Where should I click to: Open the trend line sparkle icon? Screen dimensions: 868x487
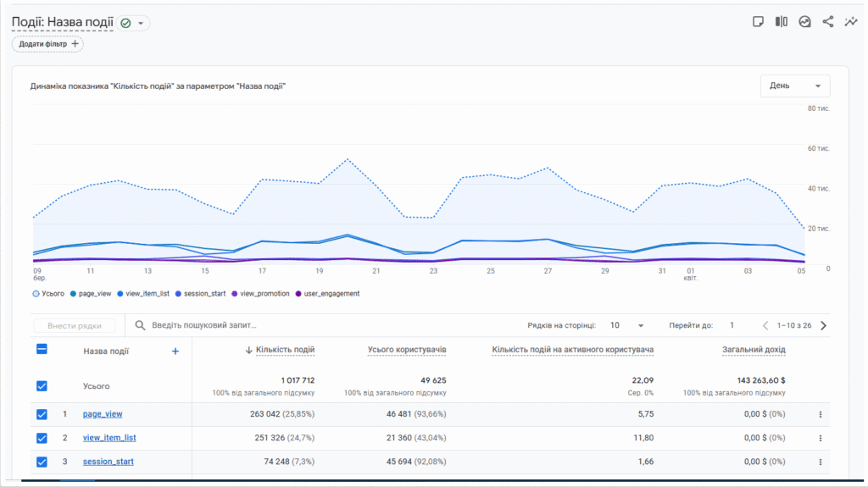851,21
